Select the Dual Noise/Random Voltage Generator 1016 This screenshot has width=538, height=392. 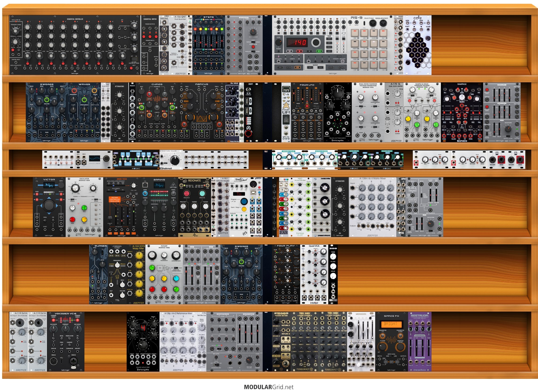368,113
